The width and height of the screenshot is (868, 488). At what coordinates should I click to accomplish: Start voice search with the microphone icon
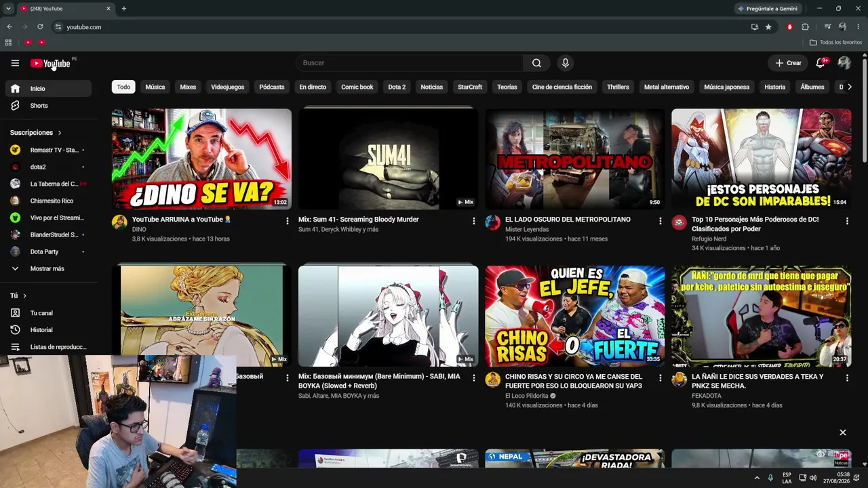pos(565,63)
